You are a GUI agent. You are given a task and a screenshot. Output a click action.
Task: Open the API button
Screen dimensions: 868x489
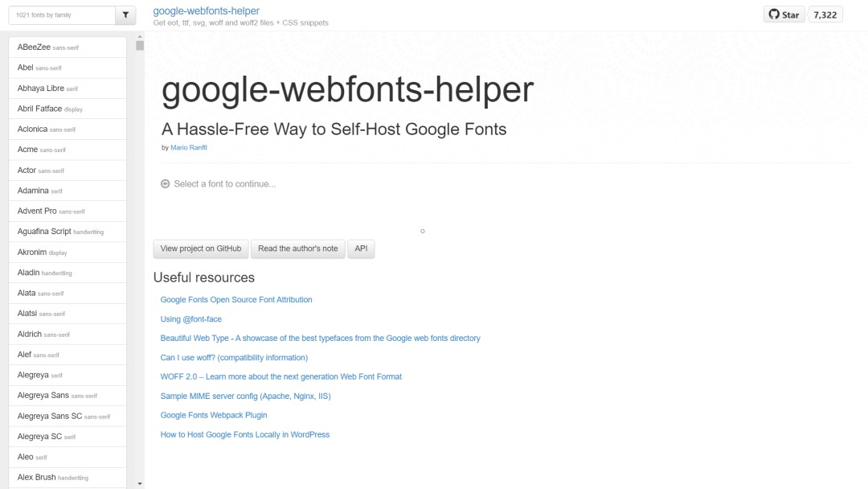tap(361, 249)
